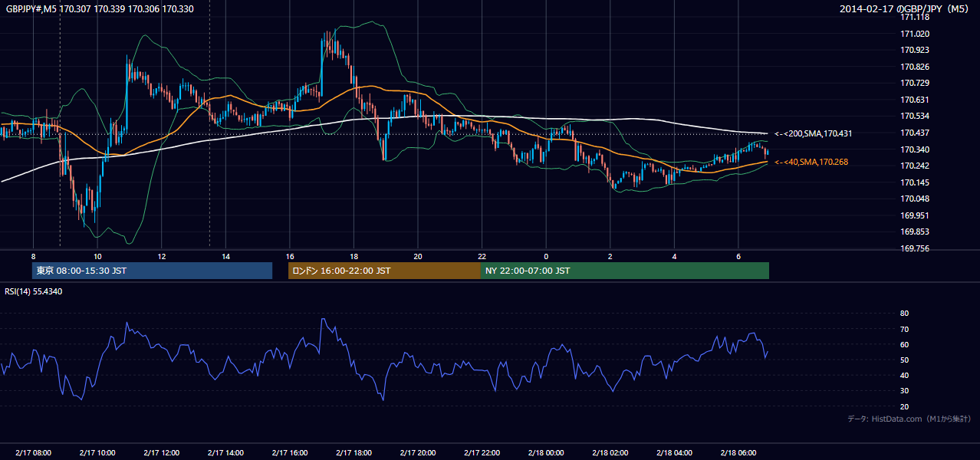Click price level 169.853 on the axis
Screen dimensions: 980x460
coord(915,232)
